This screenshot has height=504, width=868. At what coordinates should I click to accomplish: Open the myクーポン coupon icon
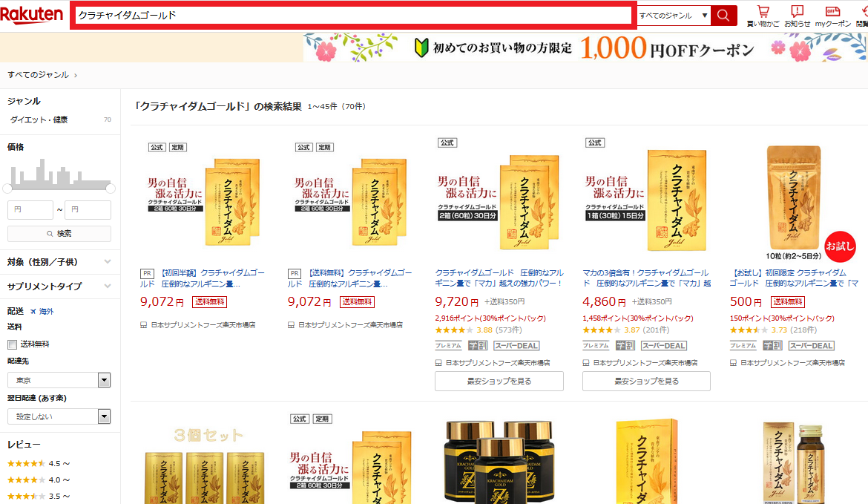pyautogui.click(x=832, y=12)
